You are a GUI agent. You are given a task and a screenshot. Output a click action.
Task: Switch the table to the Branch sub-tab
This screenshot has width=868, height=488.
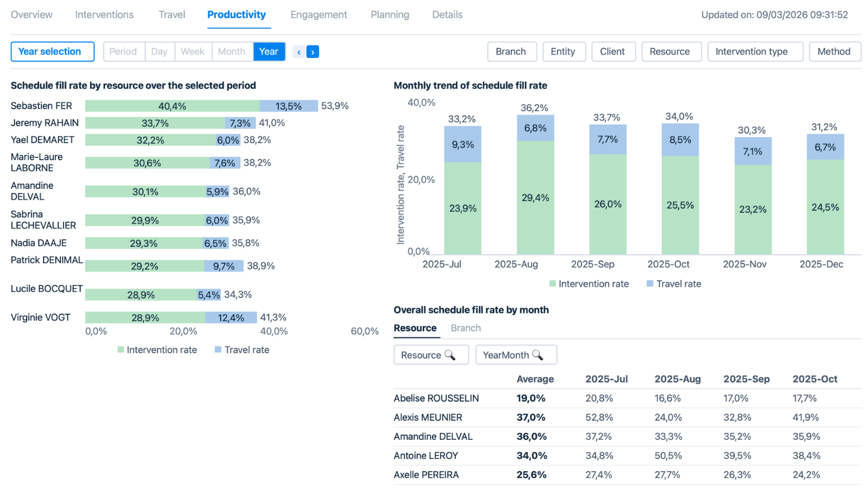(465, 328)
